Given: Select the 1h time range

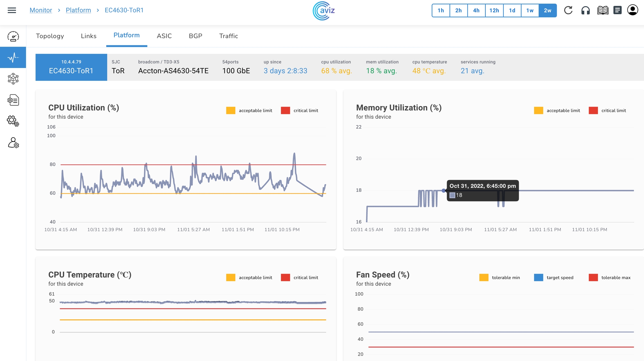Looking at the screenshot, I should (x=441, y=10).
